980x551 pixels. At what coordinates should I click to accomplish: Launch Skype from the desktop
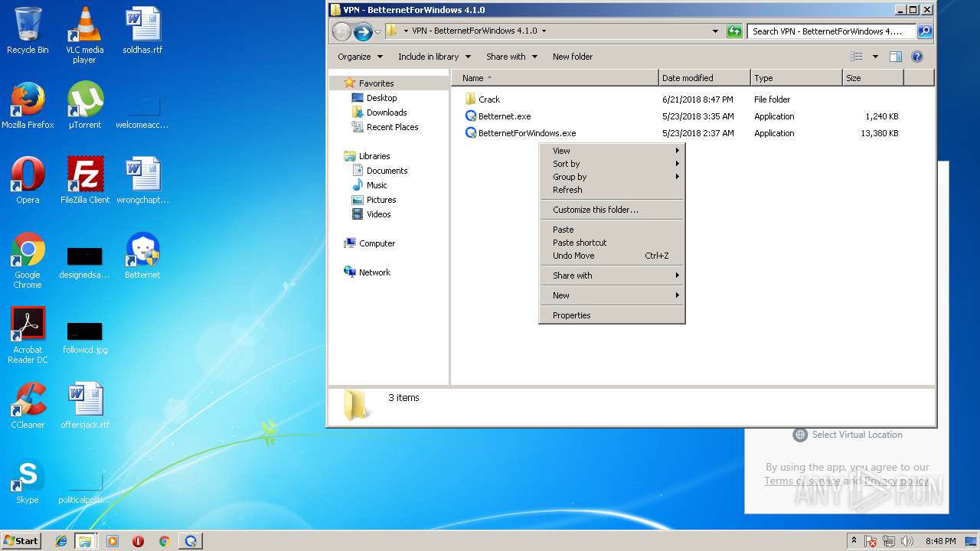click(x=28, y=481)
